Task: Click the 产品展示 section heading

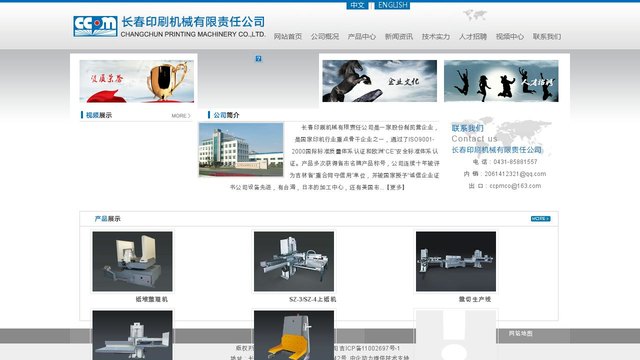Action: [107, 219]
